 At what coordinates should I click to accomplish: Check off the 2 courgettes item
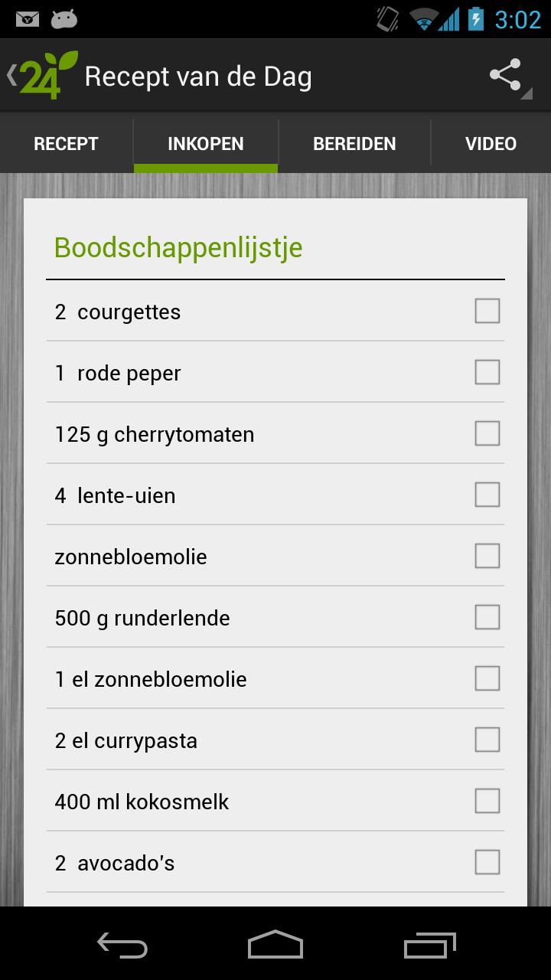tap(487, 311)
